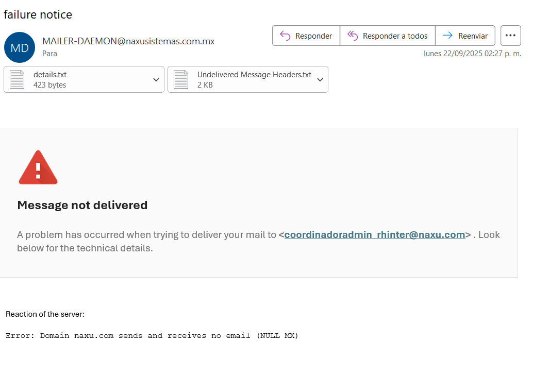Click the MD sender avatar circle
This screenshot has height=392, width=533.
pyautogui.click(x=20, y=48)
